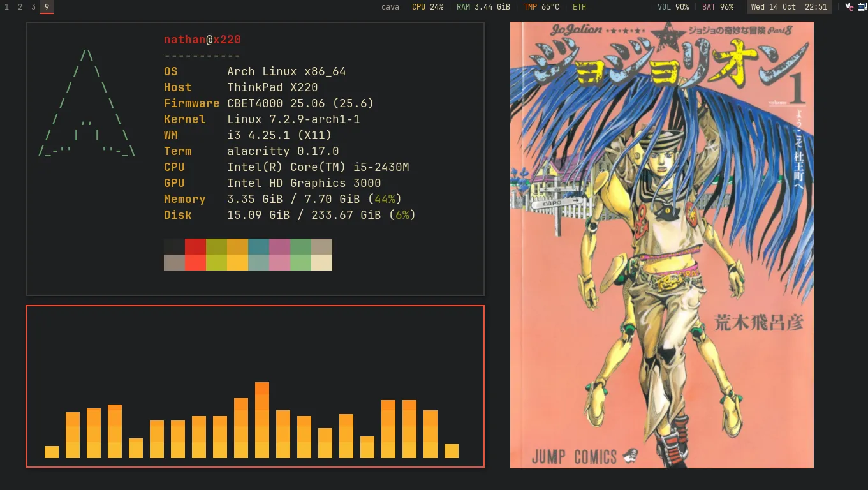Select the active workspace 9
Screen dimensions: 868x490
(47, 7)
